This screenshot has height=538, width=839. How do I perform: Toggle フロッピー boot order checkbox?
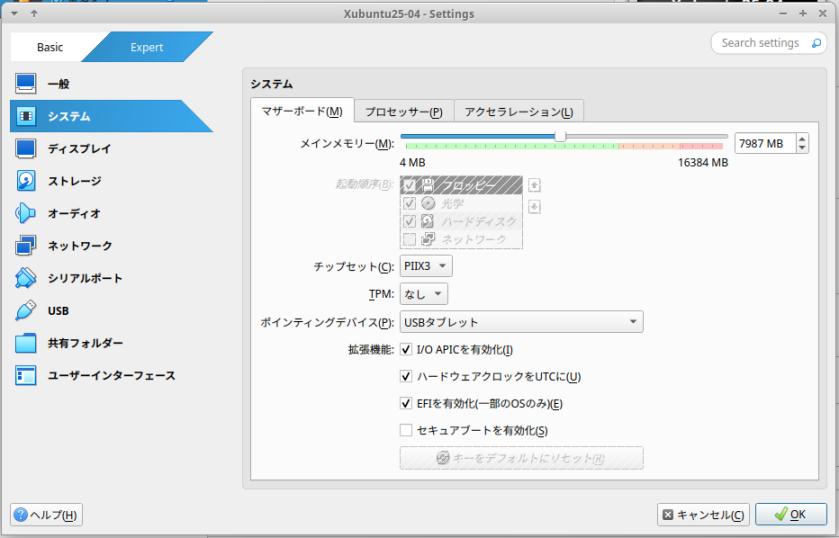click(x=409, y=185)
